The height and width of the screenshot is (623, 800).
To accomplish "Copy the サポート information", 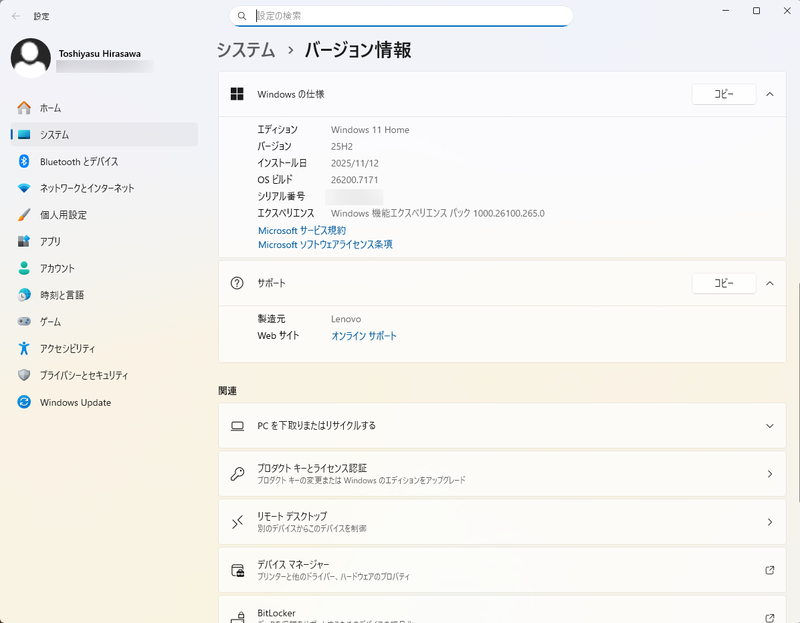I will (x=723, y=283).
